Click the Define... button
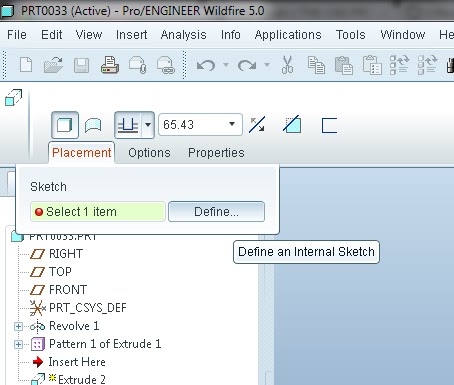The width and height of the screenshot is (454, 385). tap(216, 212)
